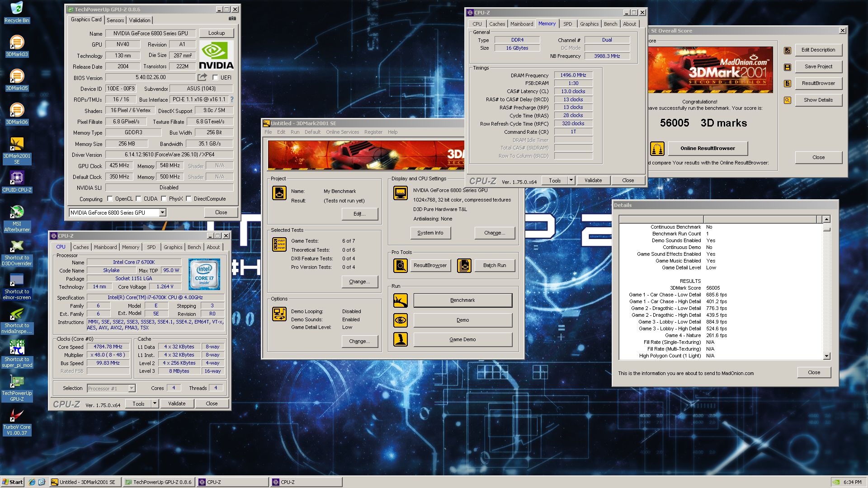This screenshot has width=868, height=488.
Task: Open the Online Services menu in 3DMark2001
Action: click(x=342, y=132)
